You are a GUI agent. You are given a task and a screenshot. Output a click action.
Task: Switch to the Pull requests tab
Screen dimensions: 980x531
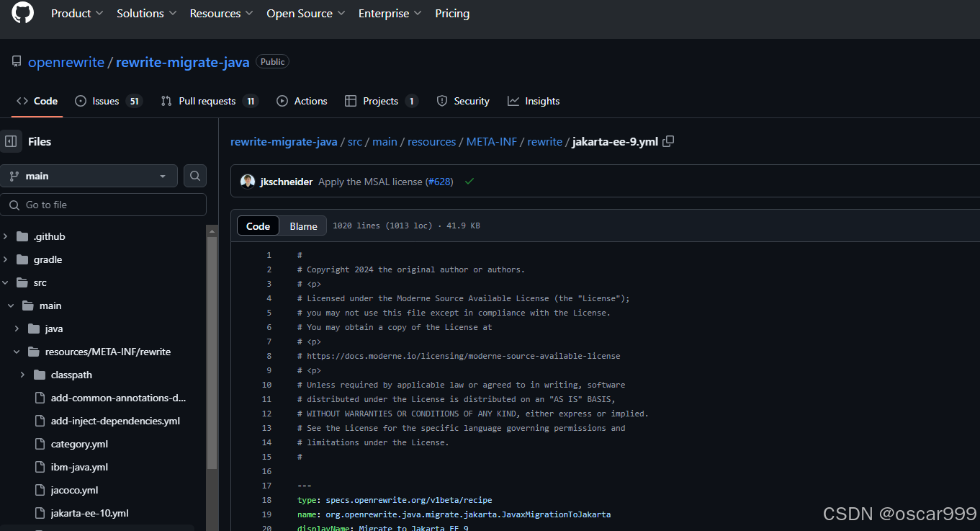click(x=209, y=101)
